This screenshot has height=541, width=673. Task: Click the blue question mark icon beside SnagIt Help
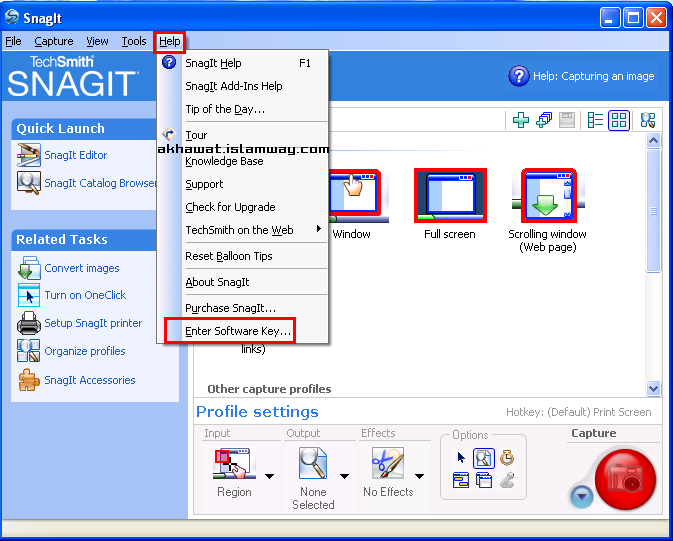[x=169, y=62]
